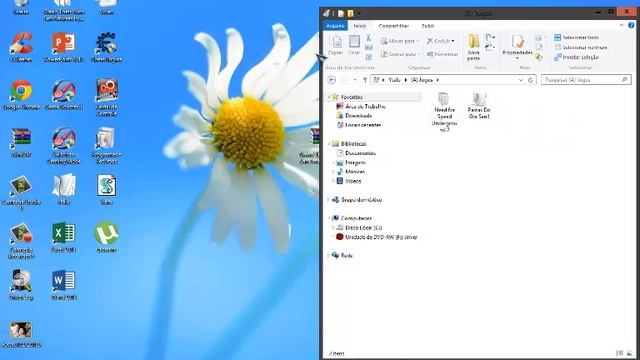Select Área de Trabalho in navigation pane

point(365,107)
